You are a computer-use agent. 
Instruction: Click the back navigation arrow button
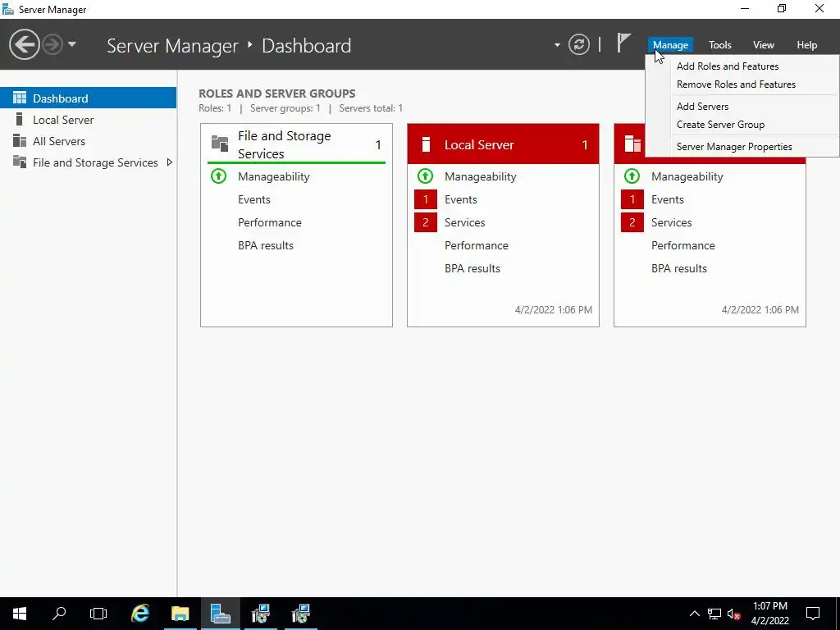tap(24, 44)
